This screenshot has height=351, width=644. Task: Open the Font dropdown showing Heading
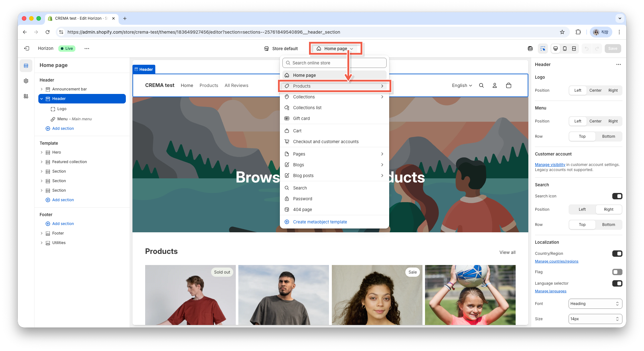pos(595,304)
